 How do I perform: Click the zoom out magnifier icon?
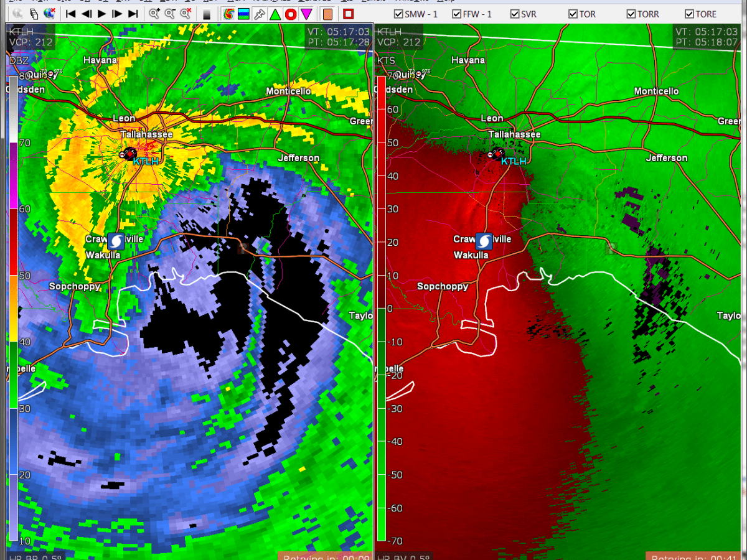point(169,14)
